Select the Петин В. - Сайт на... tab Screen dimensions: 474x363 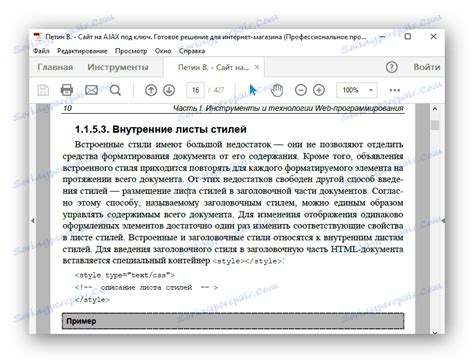pos(213,67)
